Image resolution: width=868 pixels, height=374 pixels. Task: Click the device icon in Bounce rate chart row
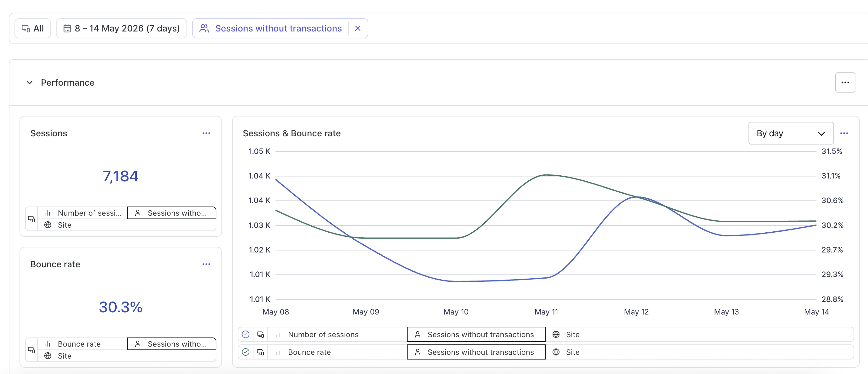(x=260, y=352)
